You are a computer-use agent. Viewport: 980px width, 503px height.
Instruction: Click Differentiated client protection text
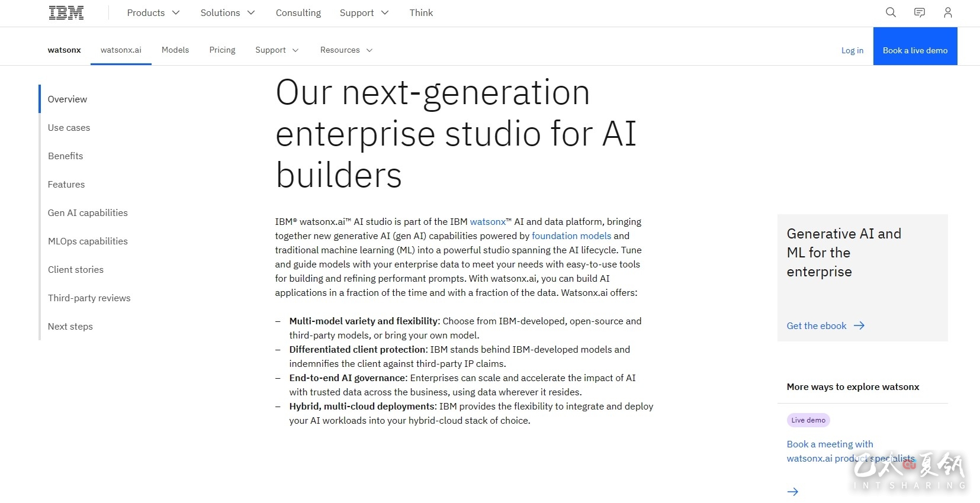358,349
